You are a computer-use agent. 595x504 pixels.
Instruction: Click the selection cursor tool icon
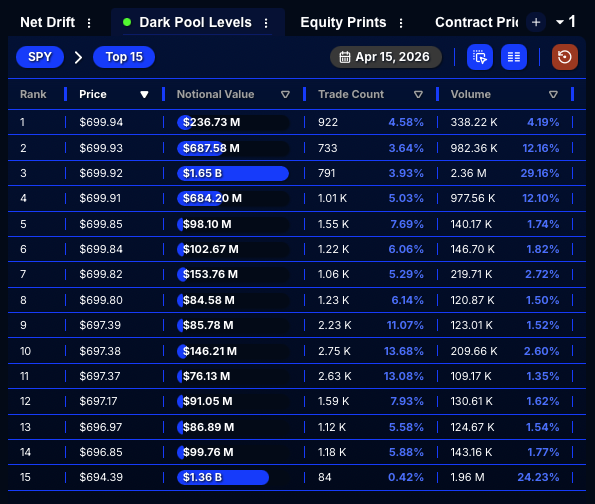pos(480,57)
